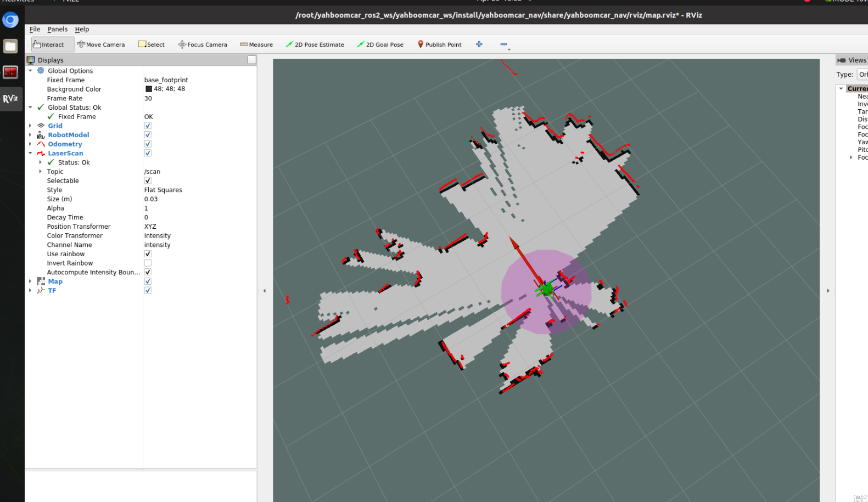The height and width of the screenshot is (502, 868).
Task: Expand the TF tree node
Action: (x=30, y=291)
